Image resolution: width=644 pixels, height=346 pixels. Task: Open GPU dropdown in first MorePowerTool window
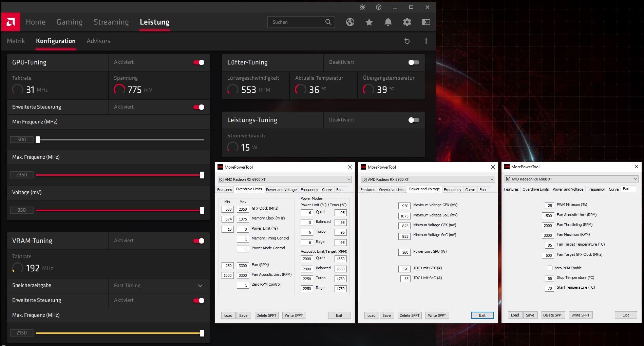click(285, 179)
